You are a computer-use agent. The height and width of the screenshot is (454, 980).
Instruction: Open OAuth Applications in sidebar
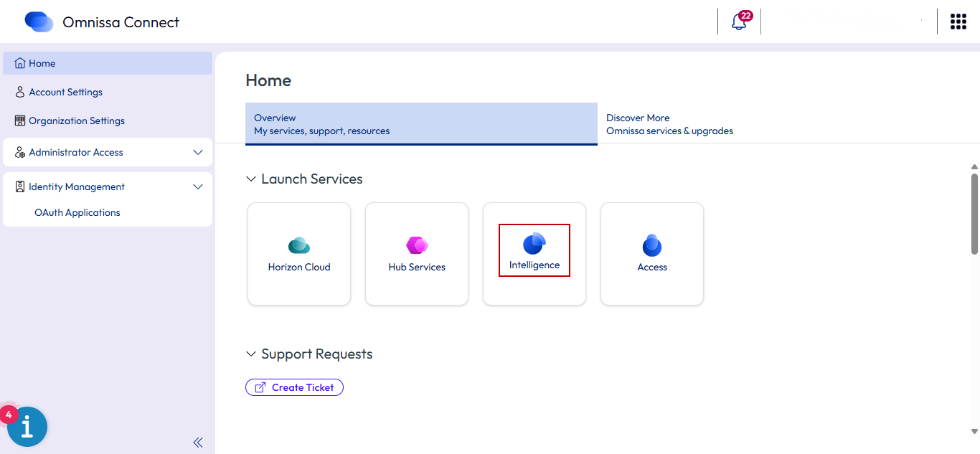tap(77, 213)
